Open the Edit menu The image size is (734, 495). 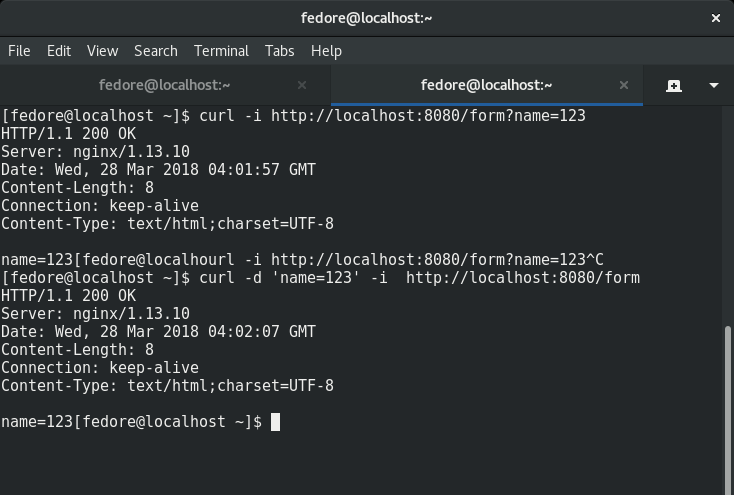59,51
